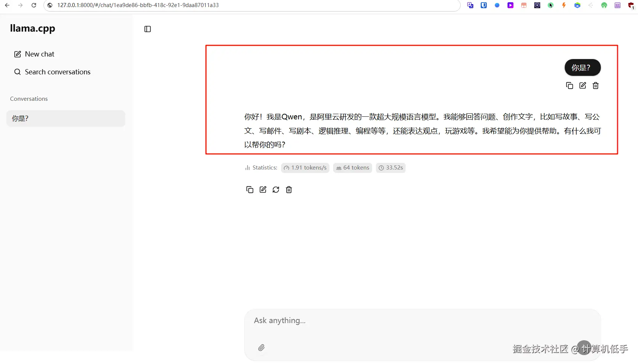Go forward in the browser
The image size is (638, 364).
coord(20,5)
